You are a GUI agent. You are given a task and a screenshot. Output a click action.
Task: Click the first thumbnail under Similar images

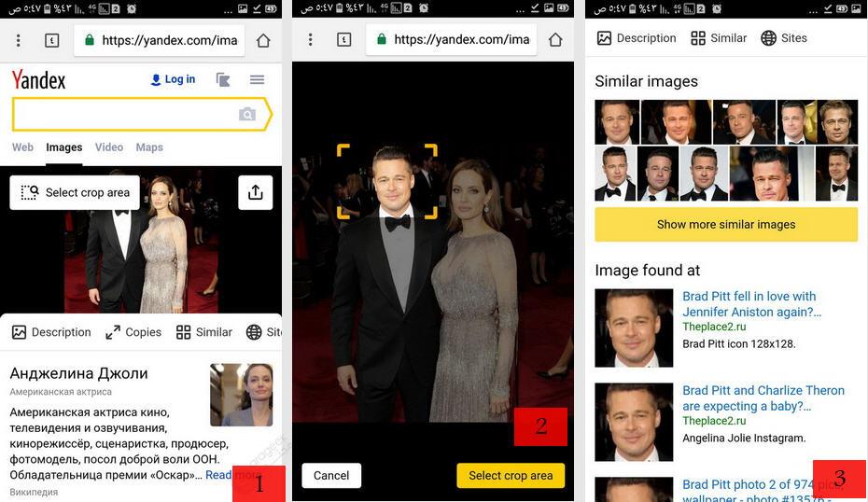click(x=616, y=122)
